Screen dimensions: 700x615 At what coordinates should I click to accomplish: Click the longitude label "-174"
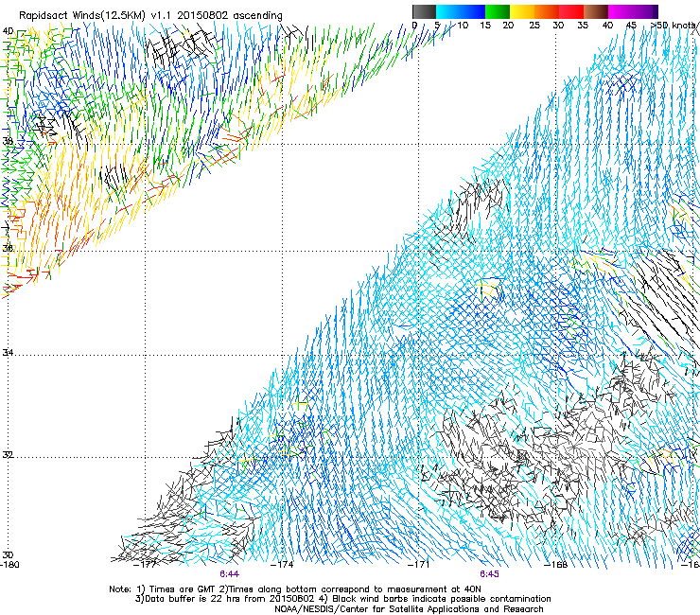tap(283, 565)
